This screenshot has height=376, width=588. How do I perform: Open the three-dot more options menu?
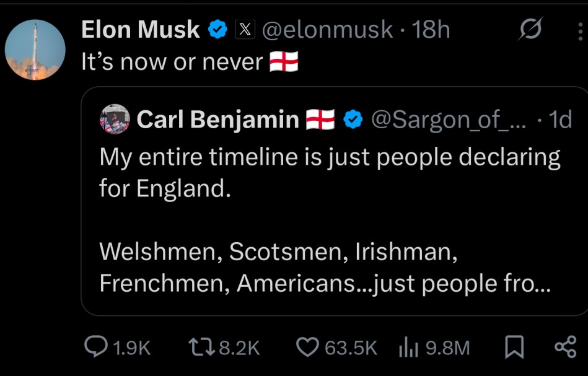click(579, 29)
